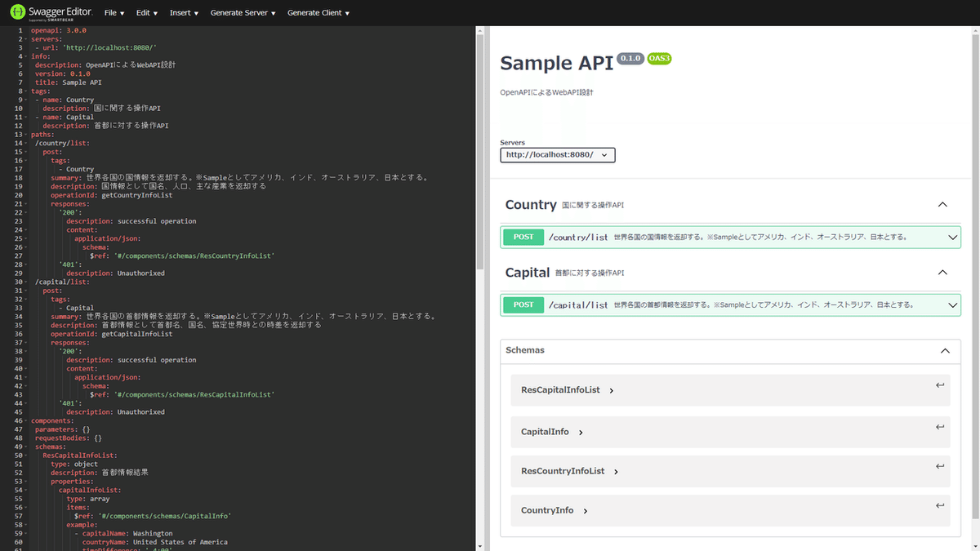The image size is (980, 551).
Task: Click the OAS3 badge
Action: point(659,59)
